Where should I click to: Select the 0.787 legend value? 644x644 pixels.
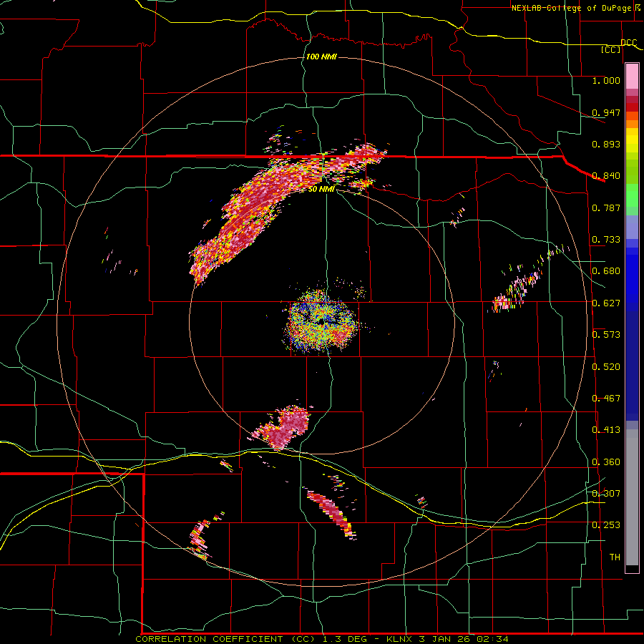(606, 208)
